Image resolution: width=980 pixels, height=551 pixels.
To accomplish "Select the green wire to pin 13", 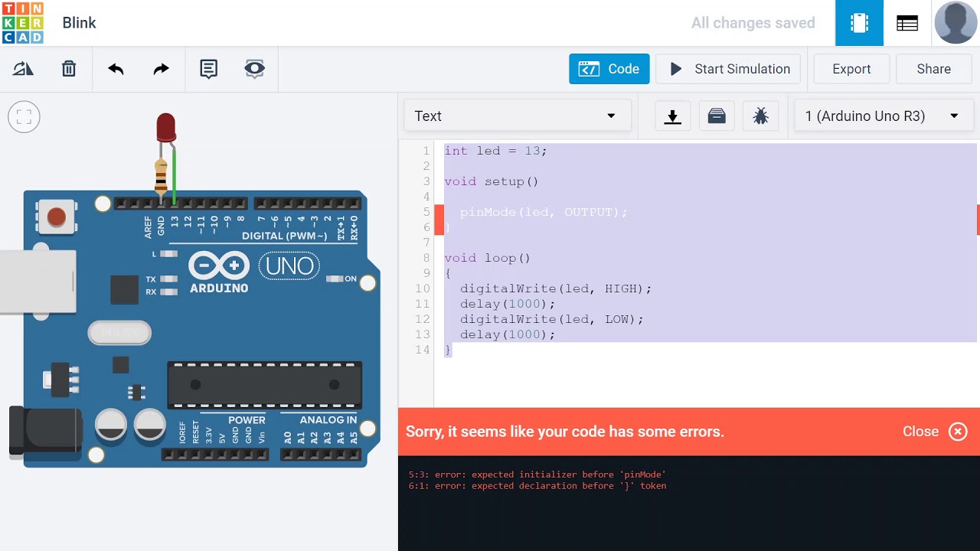I will [175, 176].
